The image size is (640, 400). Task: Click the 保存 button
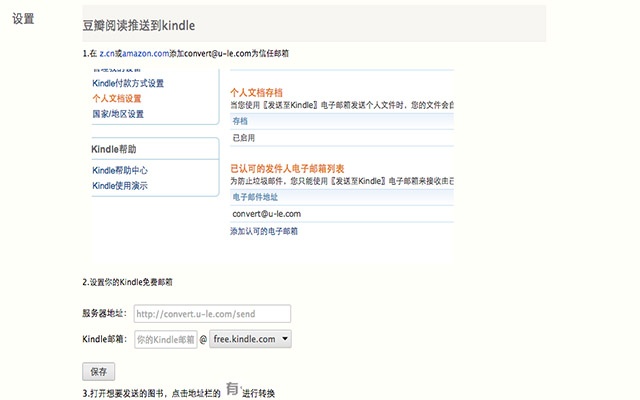click(x=98, y=371)
